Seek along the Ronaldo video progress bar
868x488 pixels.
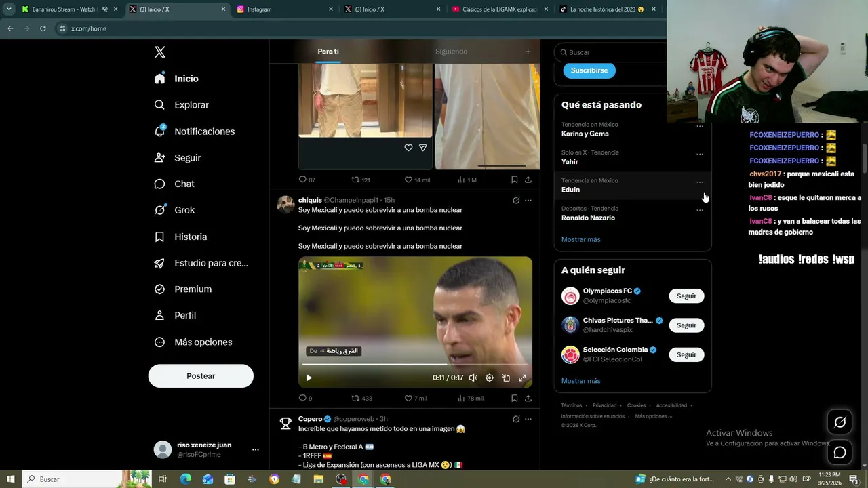pos(415,364)
